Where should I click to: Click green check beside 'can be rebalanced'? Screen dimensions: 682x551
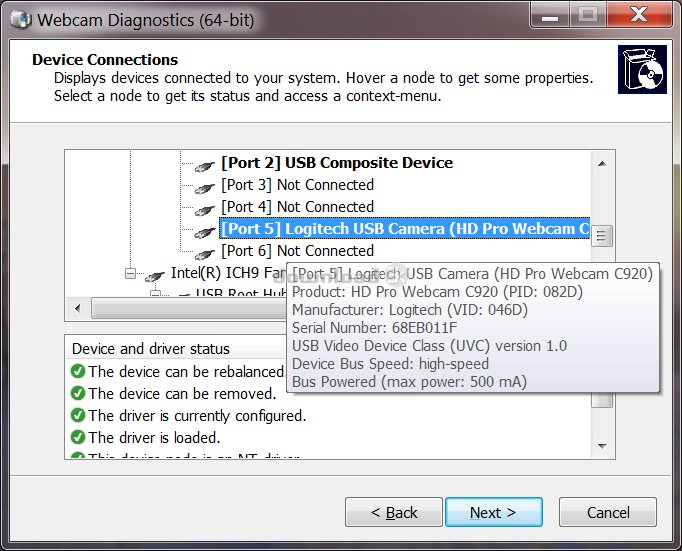click(78, 371)
